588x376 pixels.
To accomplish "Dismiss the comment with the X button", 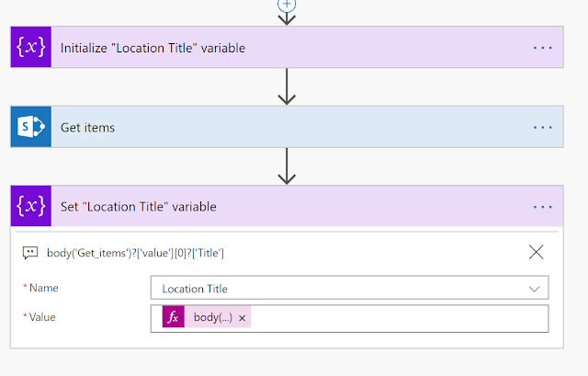I will [537, 252].
